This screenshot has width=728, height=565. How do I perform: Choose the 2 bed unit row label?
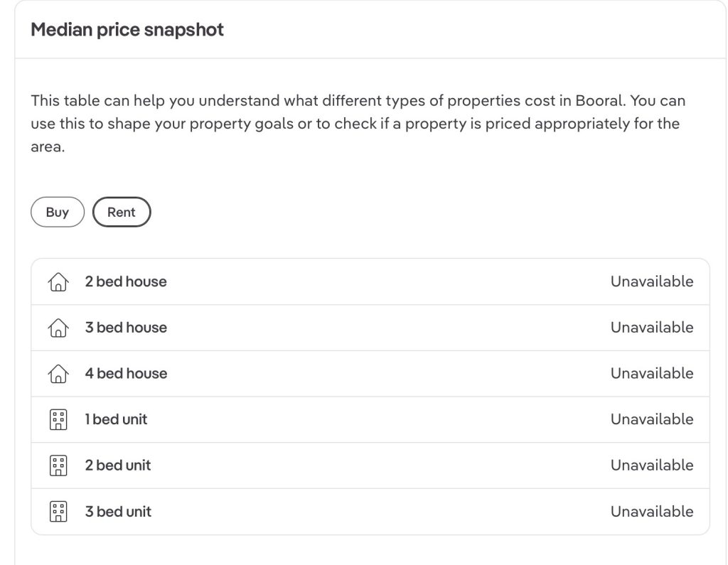(x=118, y=466)
